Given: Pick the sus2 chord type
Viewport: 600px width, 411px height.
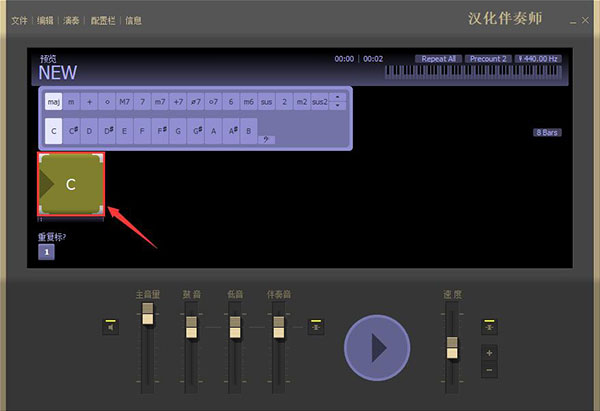Looking at the screenshot, I should point(320,102).
